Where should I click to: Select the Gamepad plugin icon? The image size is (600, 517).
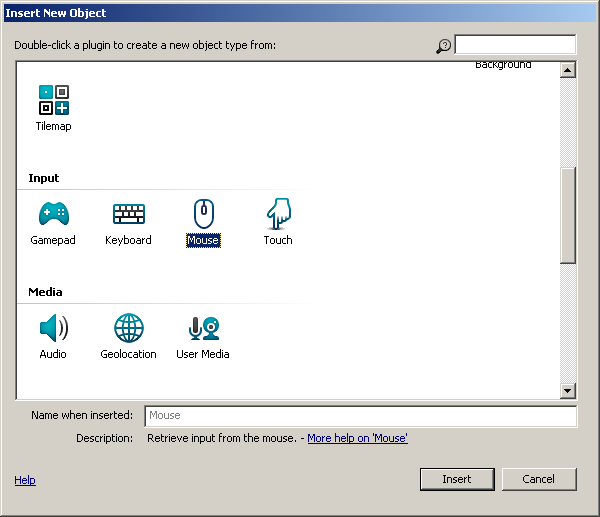(x=54, y=214)
